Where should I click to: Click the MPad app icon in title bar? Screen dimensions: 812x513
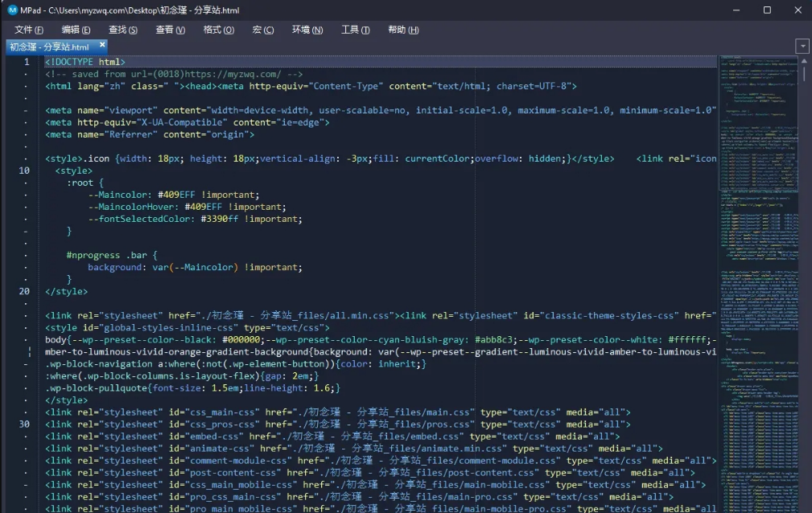pos(12,10)
